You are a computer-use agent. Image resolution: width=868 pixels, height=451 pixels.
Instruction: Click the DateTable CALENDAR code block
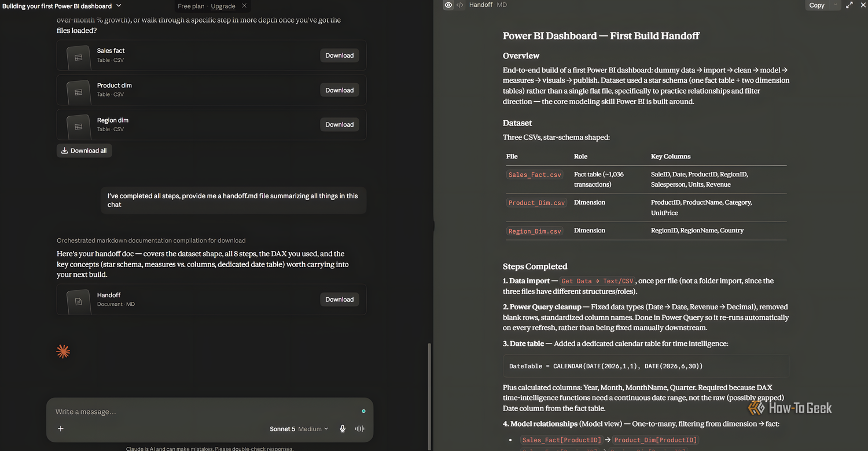(x=646, y=366)
